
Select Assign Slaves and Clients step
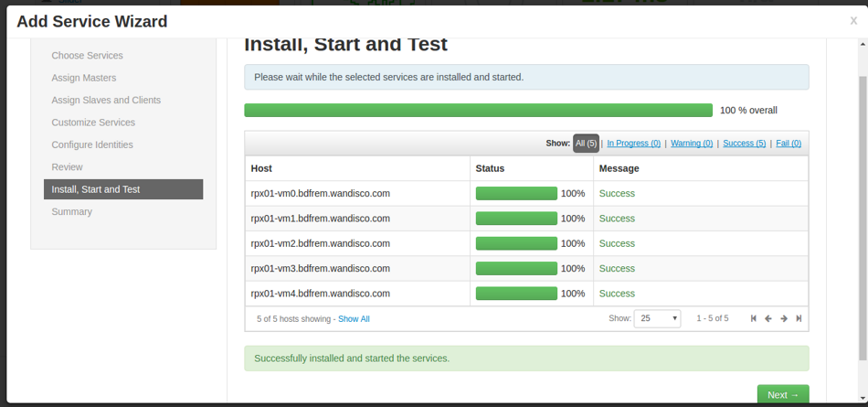point(106,100)
